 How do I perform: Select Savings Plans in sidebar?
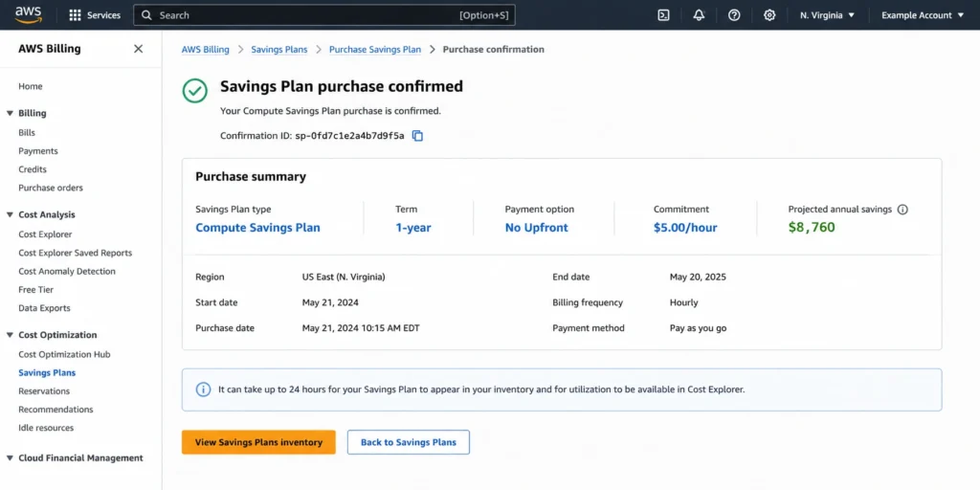pos(47,372)
